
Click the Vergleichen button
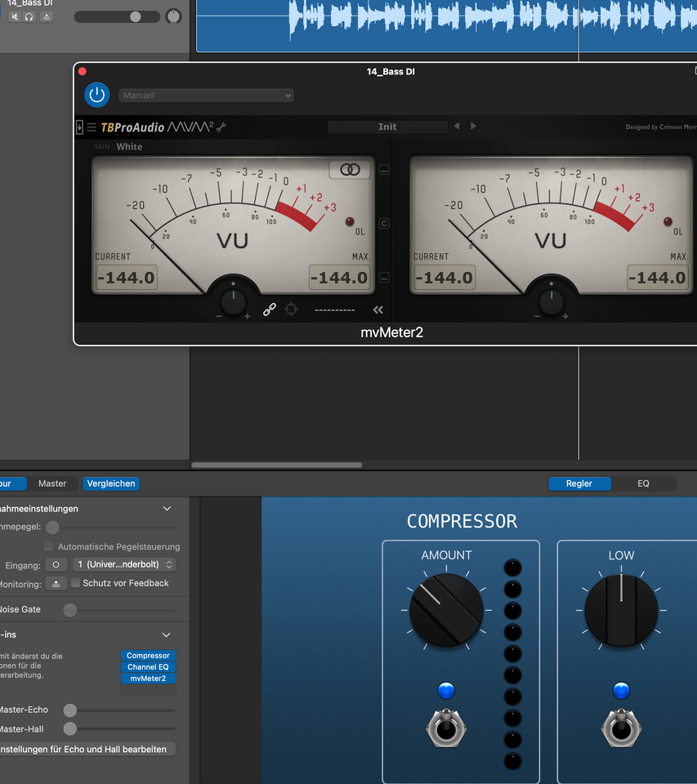[x=111, y=483]
